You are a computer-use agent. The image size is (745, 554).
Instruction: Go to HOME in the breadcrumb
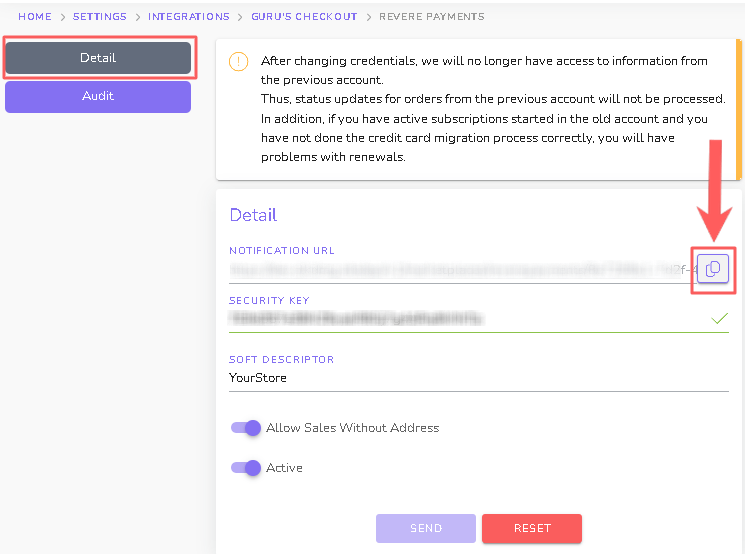pos(35,17)
